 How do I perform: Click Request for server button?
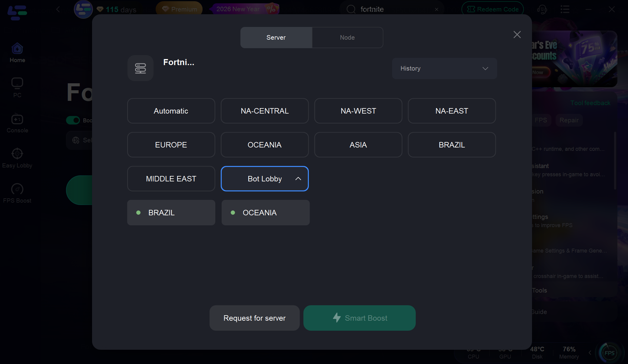point(254,318)
